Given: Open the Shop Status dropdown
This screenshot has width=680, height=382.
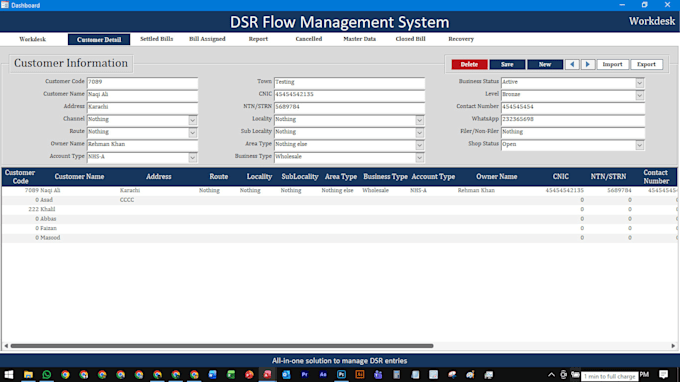Looking at the screenshot, I should (x=640, y=145).
